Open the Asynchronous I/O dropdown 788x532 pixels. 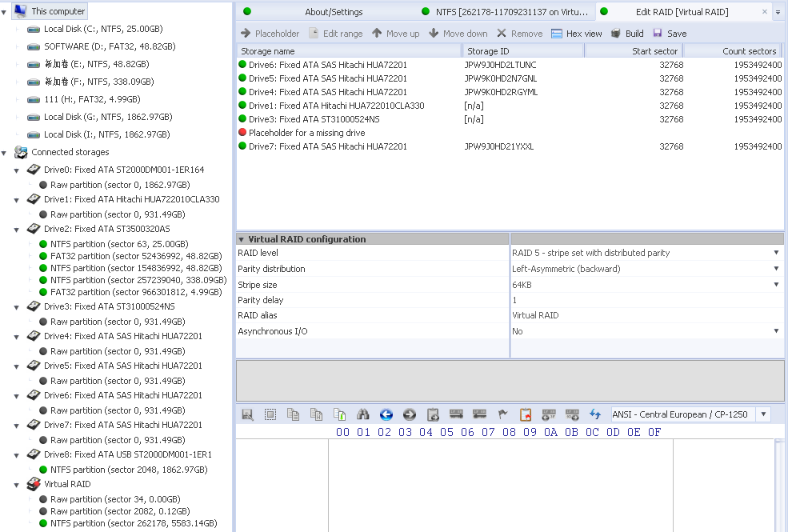[x=776, y=331]
